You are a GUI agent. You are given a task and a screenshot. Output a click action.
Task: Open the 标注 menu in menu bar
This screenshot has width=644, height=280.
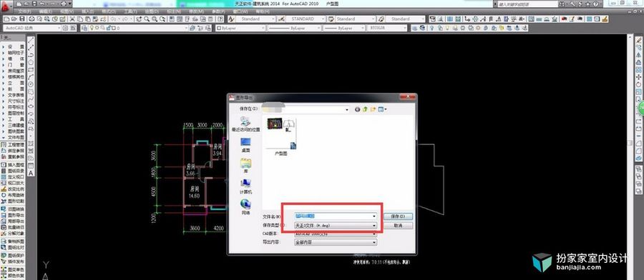[174, 11]
